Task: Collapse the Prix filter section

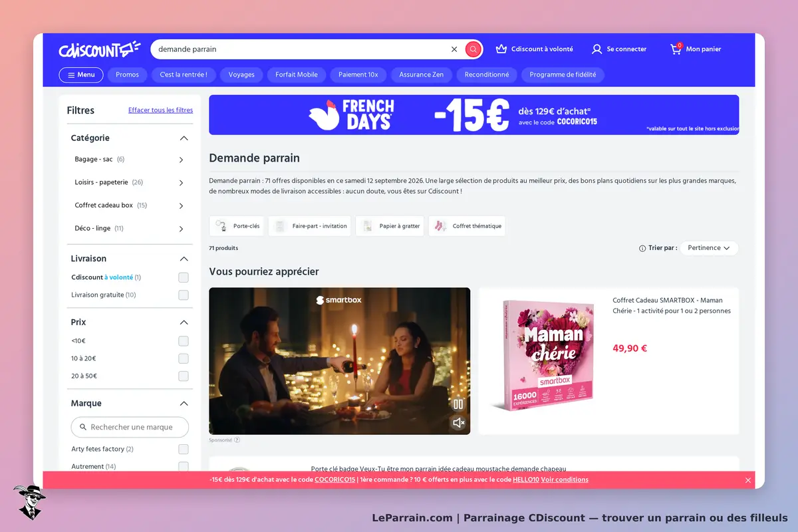Action: pos(184,323)
